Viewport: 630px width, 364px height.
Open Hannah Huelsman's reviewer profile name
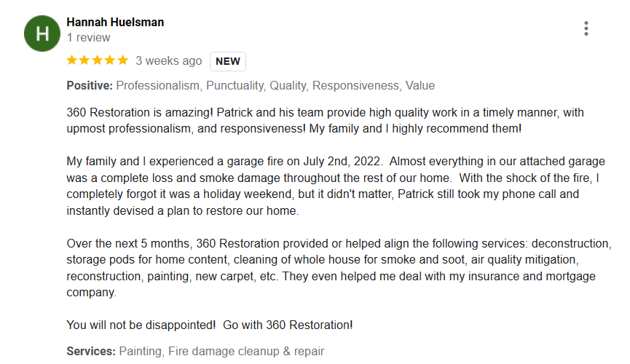click(x=115, y=22)
